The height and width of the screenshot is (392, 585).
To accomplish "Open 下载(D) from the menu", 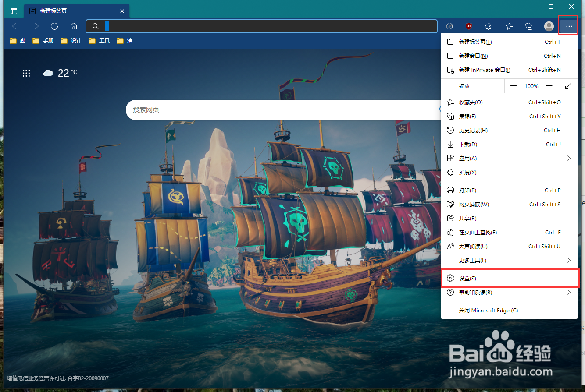I will (509, 145).
